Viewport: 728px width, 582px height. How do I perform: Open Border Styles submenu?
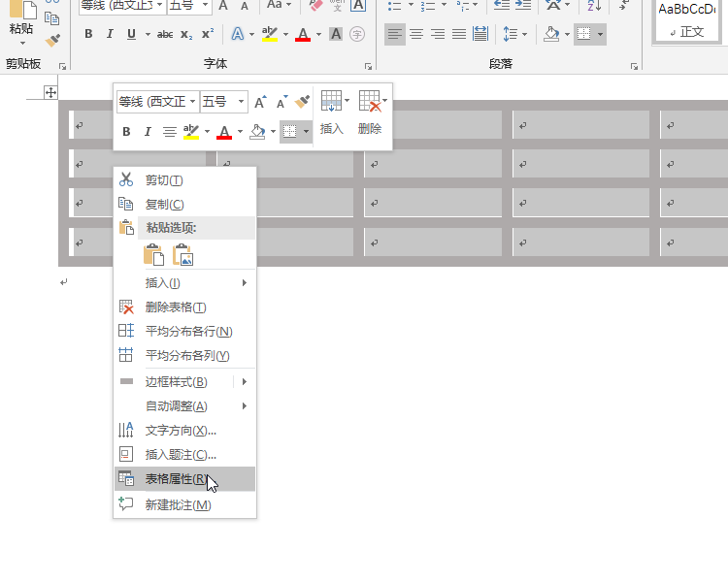[184, 382]
